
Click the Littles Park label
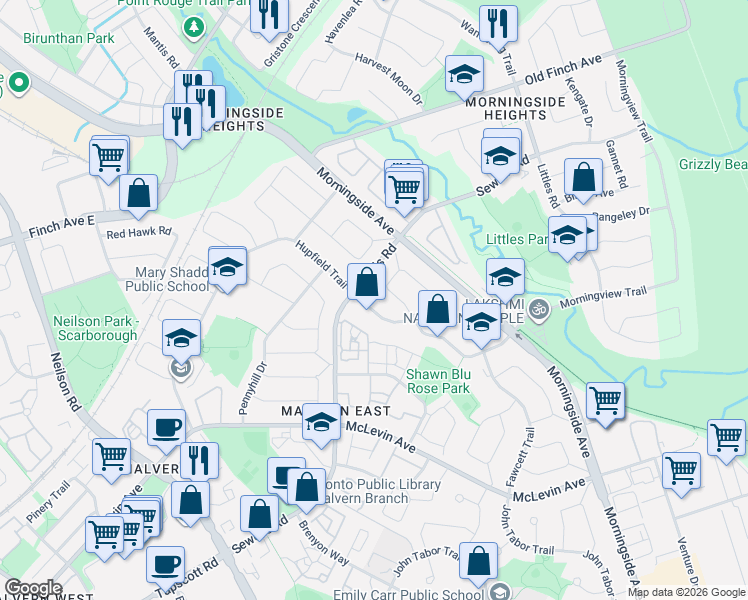click(517, 239)
